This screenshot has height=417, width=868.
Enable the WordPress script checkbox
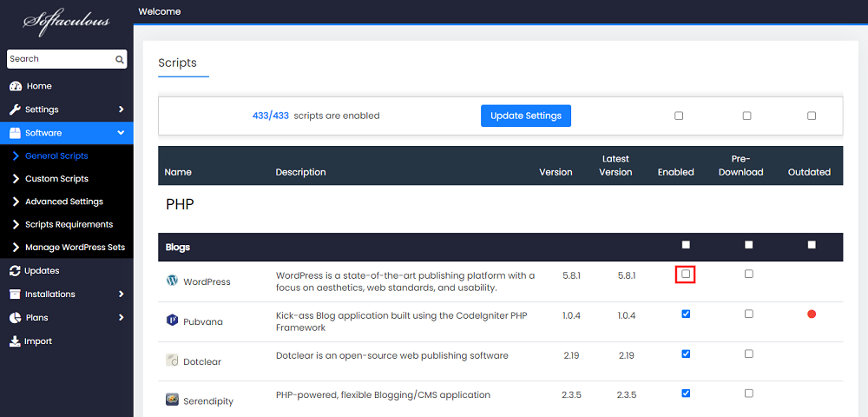coord(686,275)
